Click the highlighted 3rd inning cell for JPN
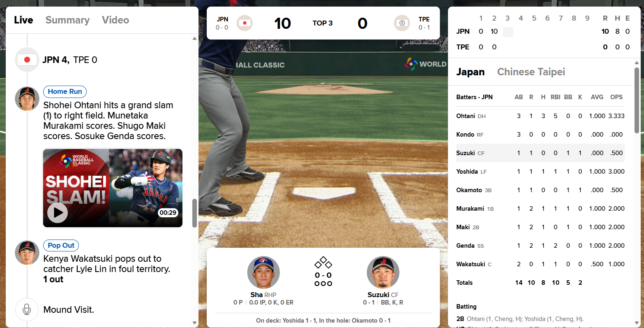Viewport: 644px width, 328px height. coord(508,32)
